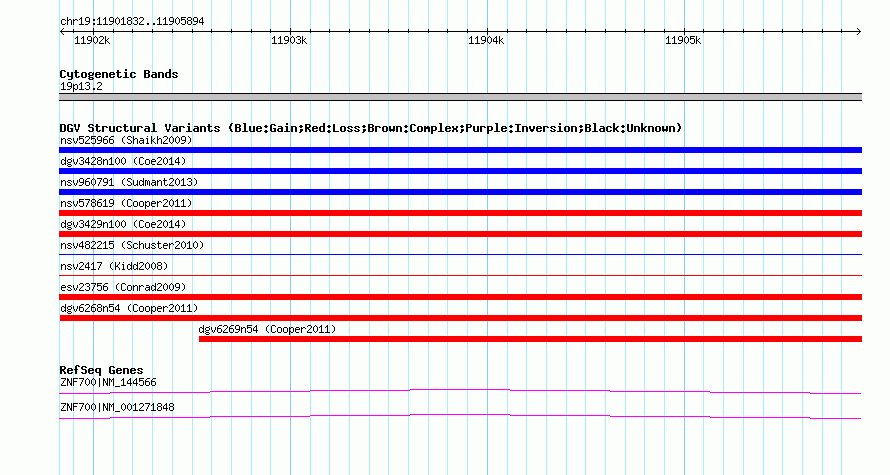Click the ZNF700|NM_001271848 gene label
890x475 pixels.
[117, 407]
